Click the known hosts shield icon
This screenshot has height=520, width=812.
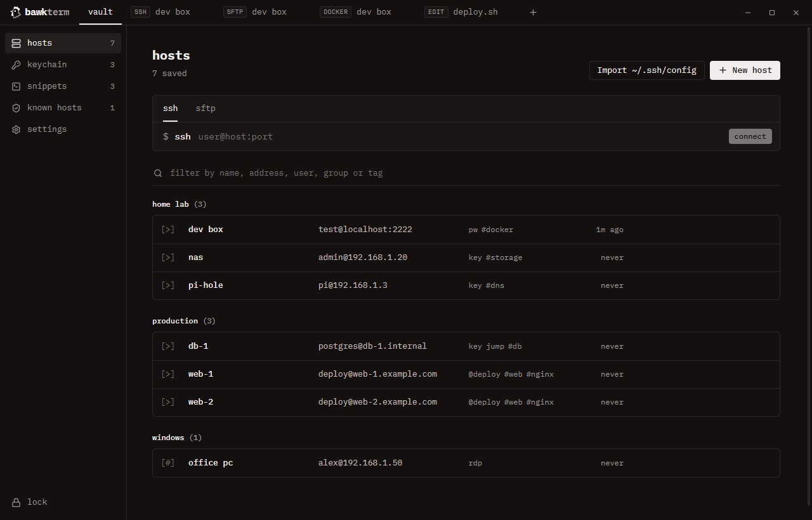click(16, 108)
